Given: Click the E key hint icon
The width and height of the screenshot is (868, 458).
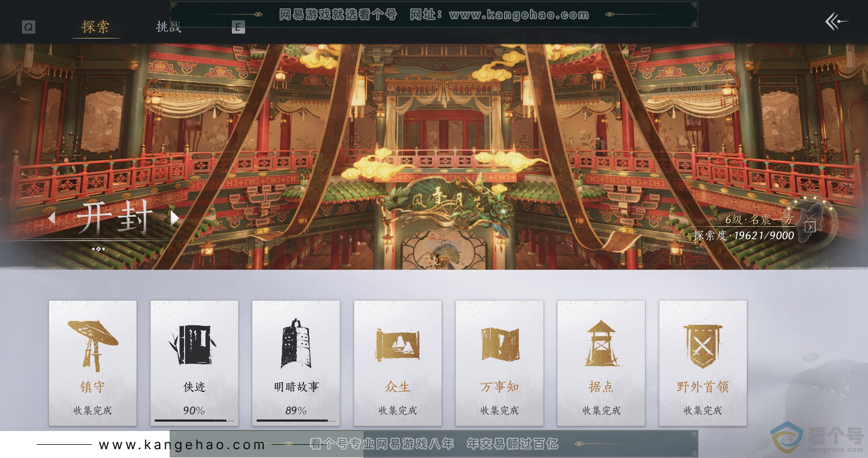Looking at the screenshot, I should coord(238,27).
